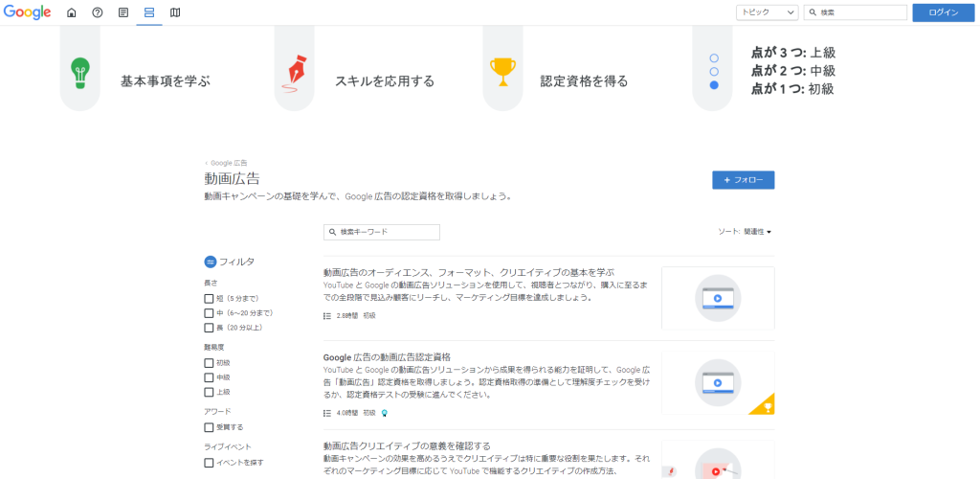Click the magnifier icon in 検索キーワード field

[x=333, y=232]
